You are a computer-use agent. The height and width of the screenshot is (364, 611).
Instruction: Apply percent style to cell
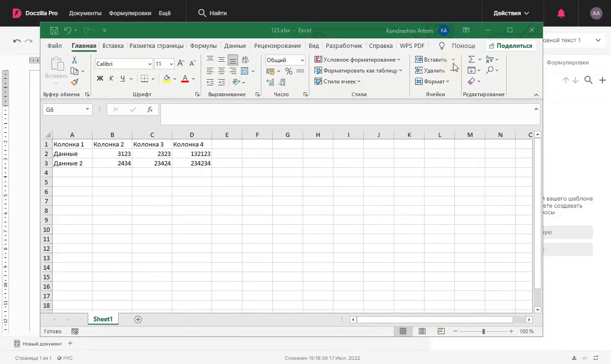(x=288, y=71)
